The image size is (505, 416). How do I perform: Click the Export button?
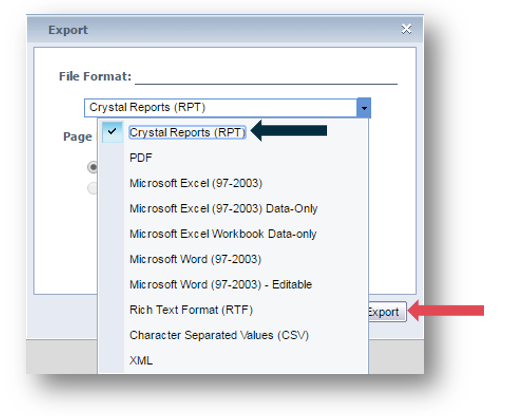387,312
